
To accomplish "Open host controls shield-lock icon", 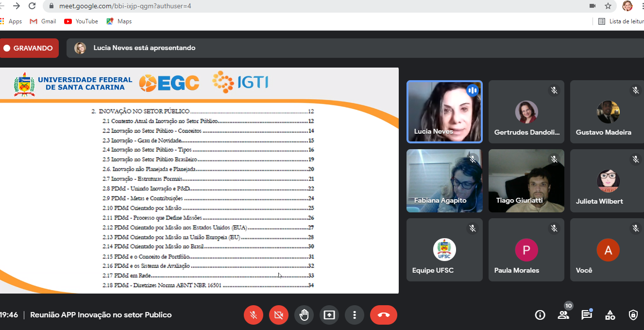I will tap(633, 315).
